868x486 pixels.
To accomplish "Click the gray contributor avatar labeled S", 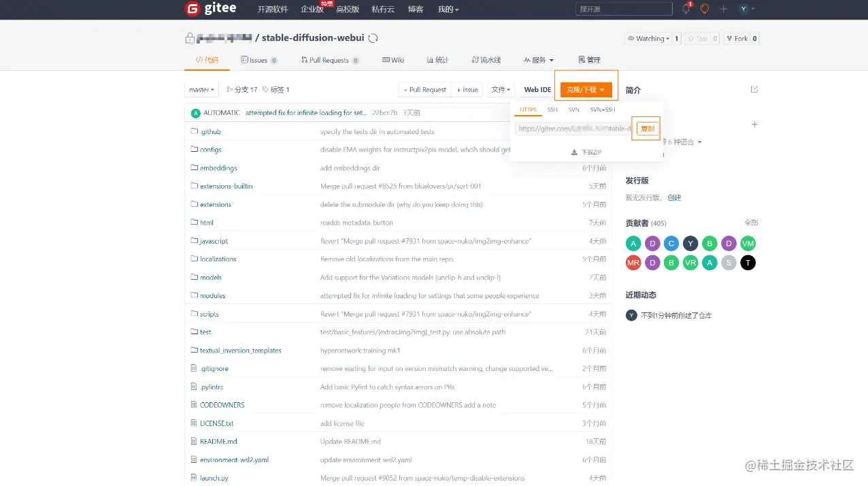I will [x=729, y=263].
